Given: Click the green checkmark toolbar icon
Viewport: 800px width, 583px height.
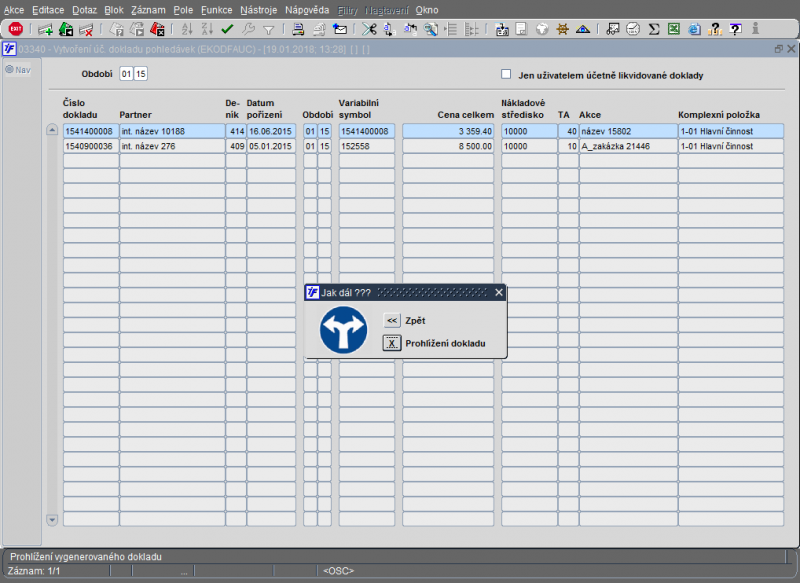Looking at the screenshot, I should [x=227, y=29].
